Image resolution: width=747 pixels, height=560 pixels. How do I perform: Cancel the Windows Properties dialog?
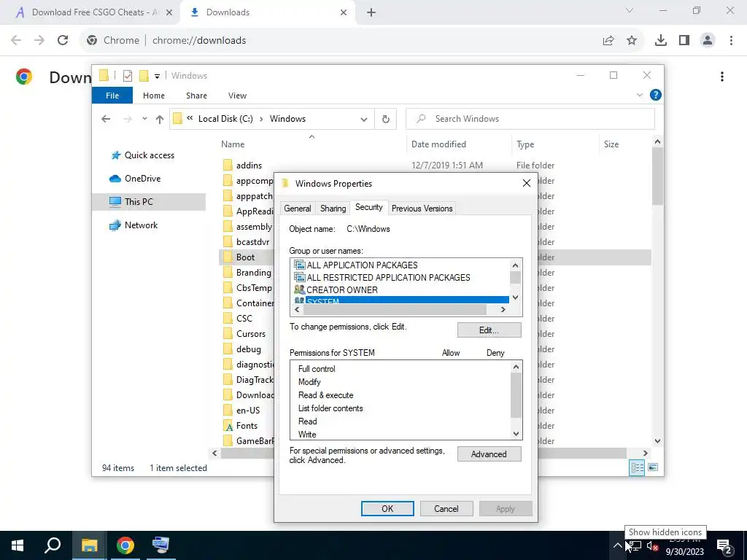(x=446, y=508)
